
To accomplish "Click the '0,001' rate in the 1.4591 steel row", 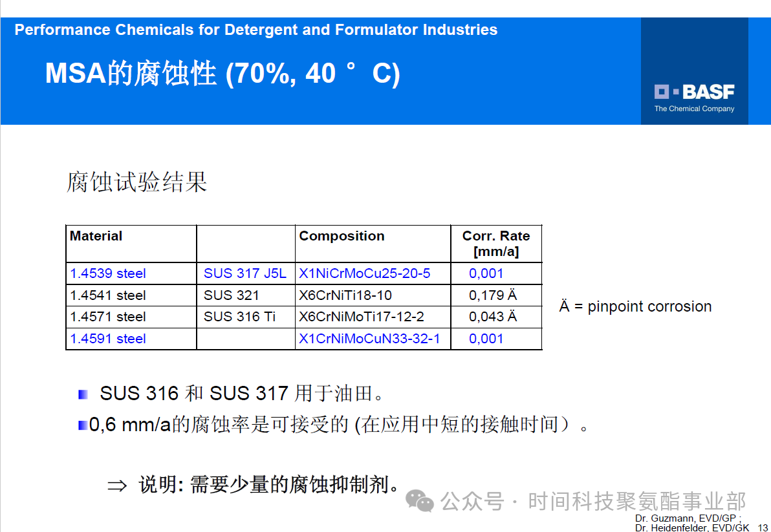I will click(x=486, y=339).
